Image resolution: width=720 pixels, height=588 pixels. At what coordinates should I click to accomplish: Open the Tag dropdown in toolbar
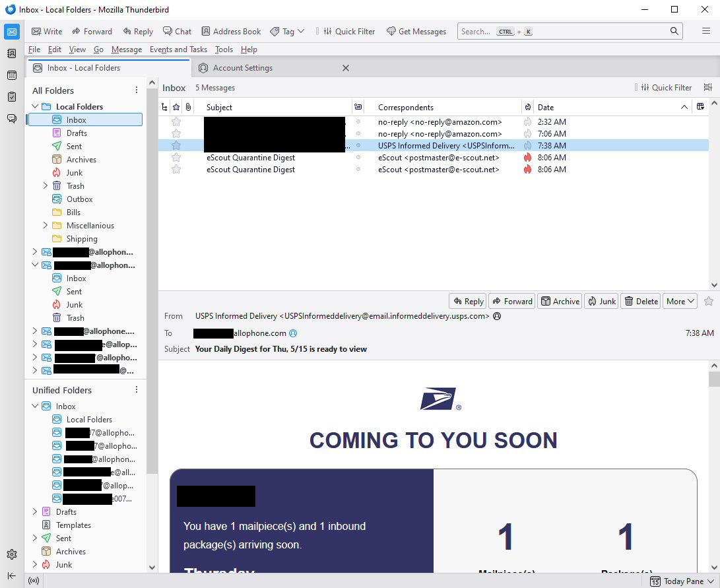[288, 31]
